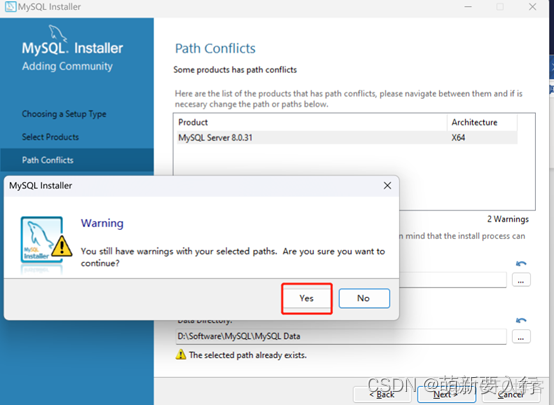The width and height of the screenshot is (554, 405).
Task: Click the Data Directory path input field
Action: (x=341, y=336)
